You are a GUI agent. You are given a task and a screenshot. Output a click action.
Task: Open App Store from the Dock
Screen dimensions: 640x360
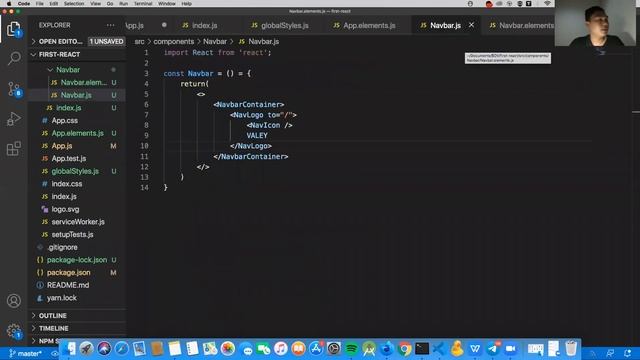pos(316,349)
